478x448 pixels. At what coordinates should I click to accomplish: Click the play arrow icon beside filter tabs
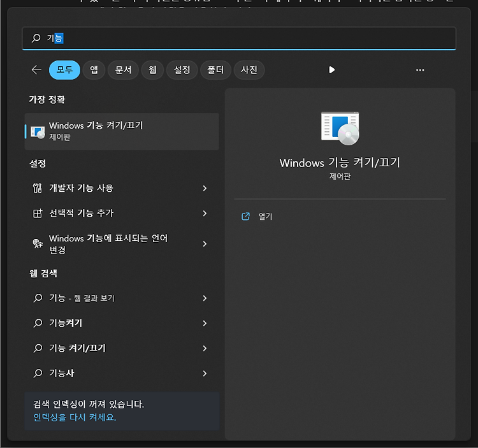click(x=331, y=70)
